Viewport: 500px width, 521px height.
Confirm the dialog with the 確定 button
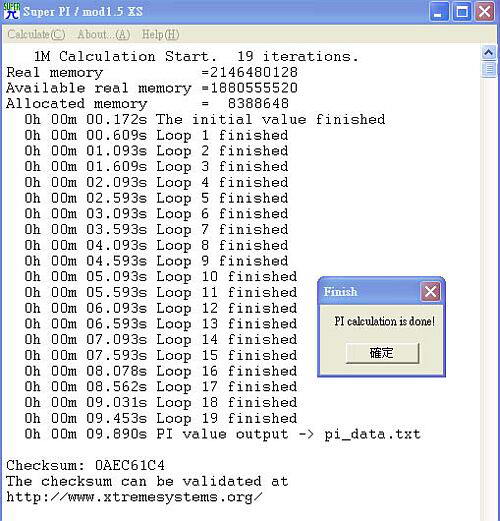click(382, 353)
